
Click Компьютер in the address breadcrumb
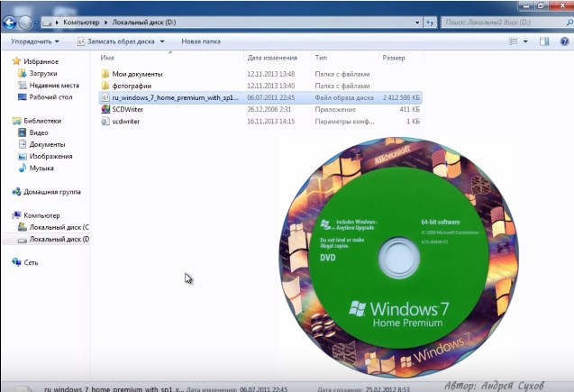[81, 23]
